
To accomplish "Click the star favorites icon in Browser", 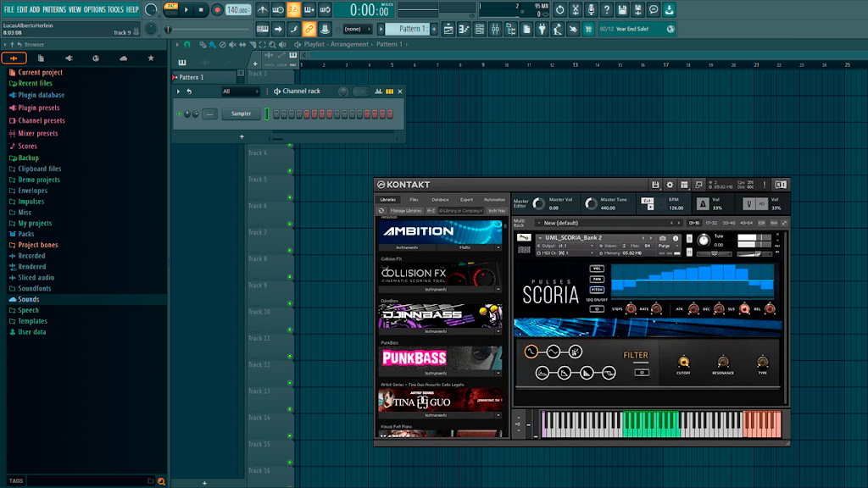I will click(151, 58).
